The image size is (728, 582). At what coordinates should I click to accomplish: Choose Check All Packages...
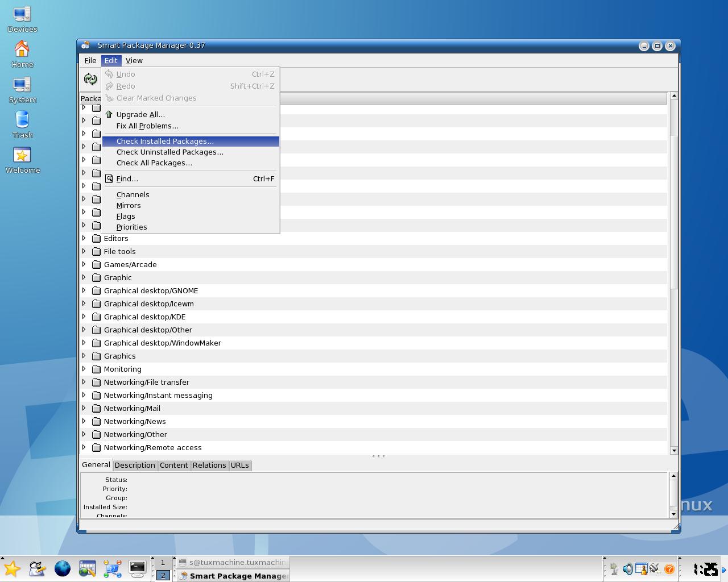point(191,163)
